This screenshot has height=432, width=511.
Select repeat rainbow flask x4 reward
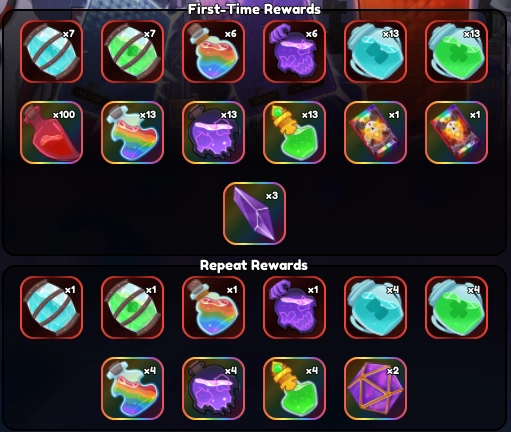click(132, 388)
